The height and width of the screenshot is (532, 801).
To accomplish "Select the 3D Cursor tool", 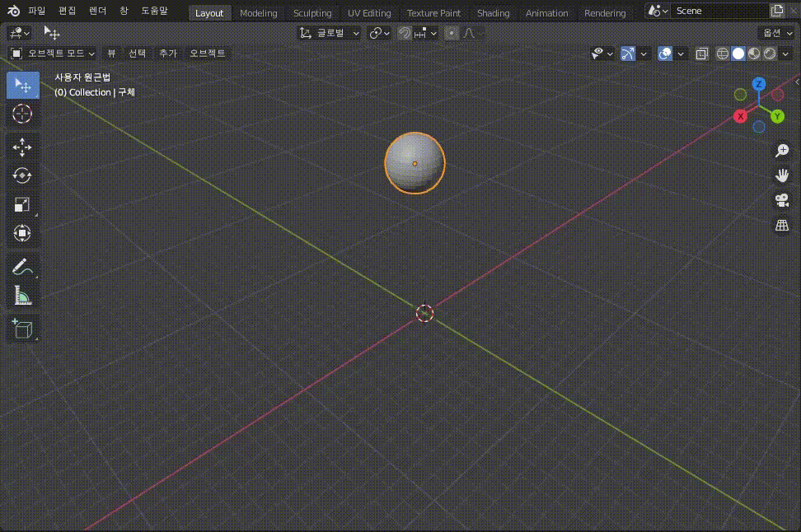I will (x=22, y=114).
